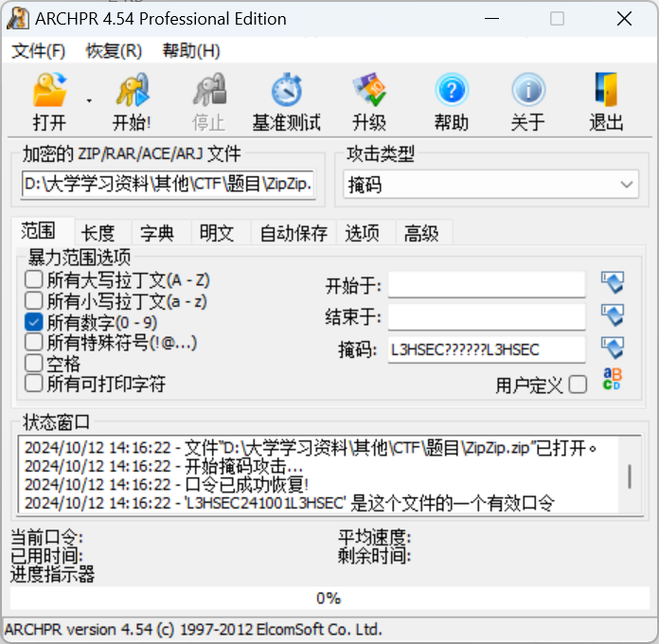Click the 升级 upgrade icon

[x=368, y=92]
